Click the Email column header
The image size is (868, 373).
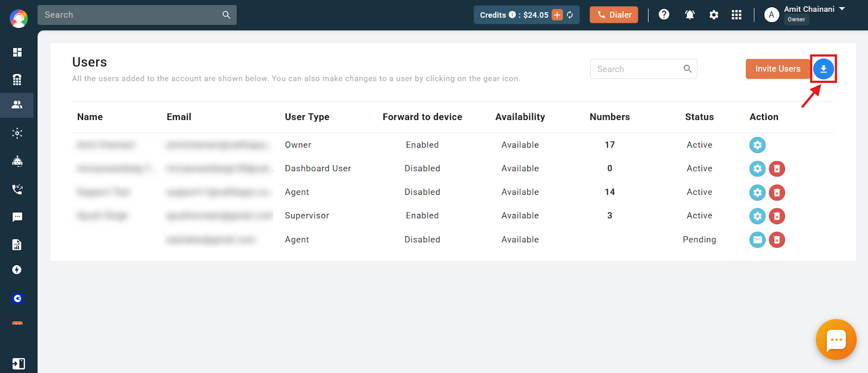179,117
